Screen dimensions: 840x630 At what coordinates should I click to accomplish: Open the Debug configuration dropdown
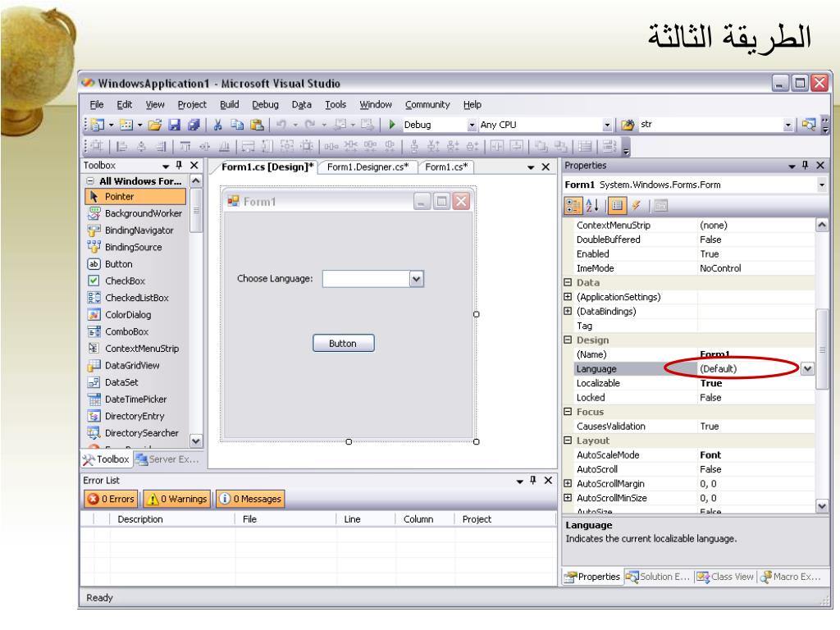click(x=472, y=126)
